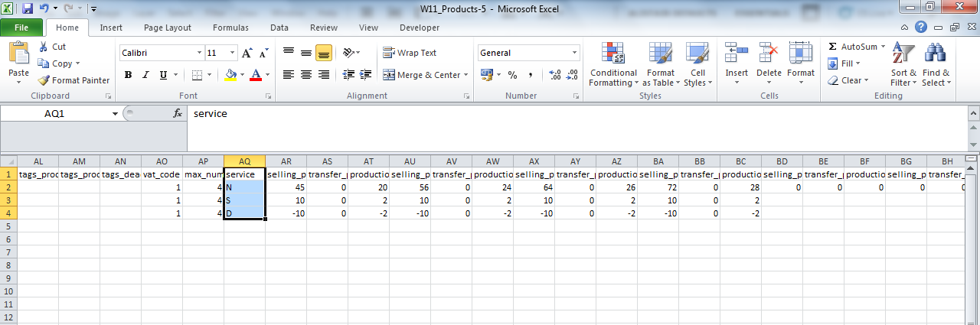980x325 pixels.
Task: Toggle Italic formatting
Action: 145,75
